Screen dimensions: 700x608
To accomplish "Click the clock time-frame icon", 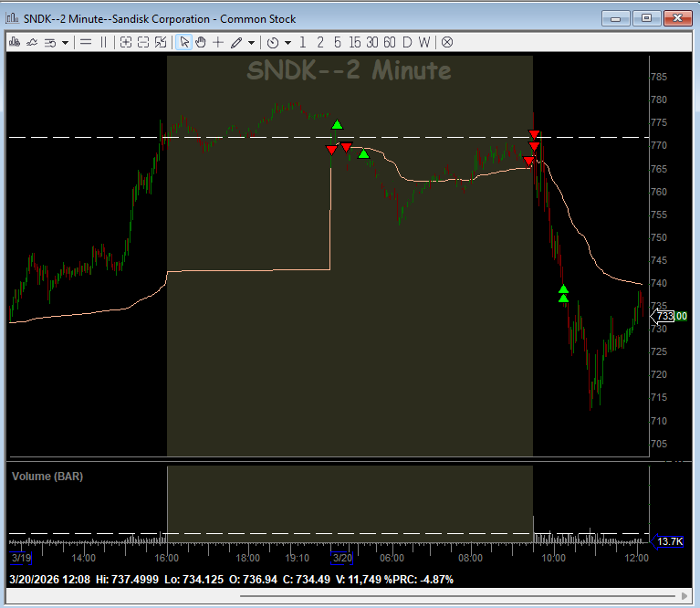I will (x=273, y=42).
